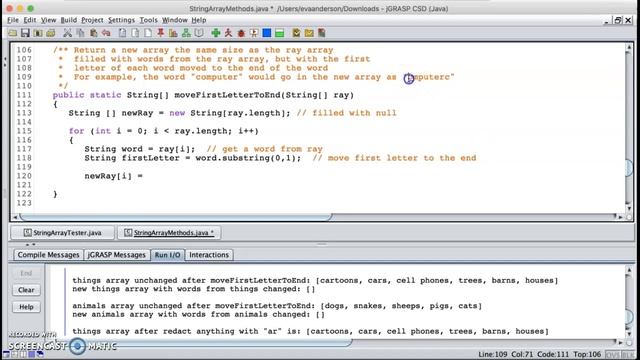Click Run I/O vertical scrollbar down arrow
The height and width of the screenshot is (360, 640).
pyautogui.click(x=629, y=334)
